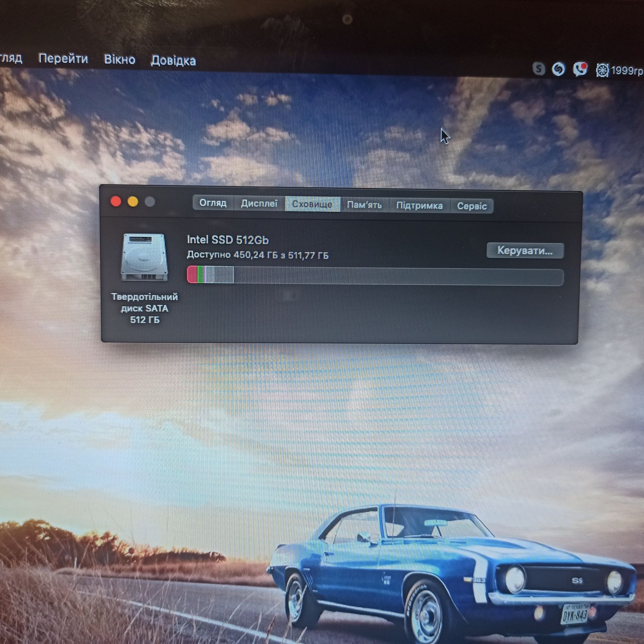Click the Shazam menu bar icon
This screenshot has width=644, height=644.
pos(558,69)
